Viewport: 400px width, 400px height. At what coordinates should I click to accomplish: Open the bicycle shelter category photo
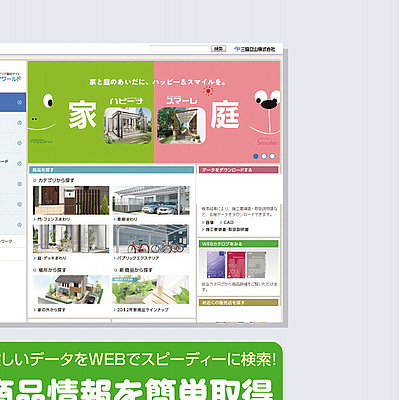[151, 239]
